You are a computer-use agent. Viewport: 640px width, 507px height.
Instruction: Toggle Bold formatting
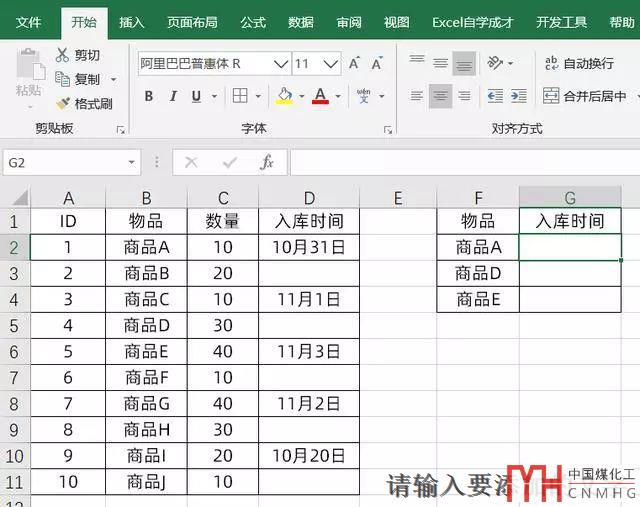(149, 96)
